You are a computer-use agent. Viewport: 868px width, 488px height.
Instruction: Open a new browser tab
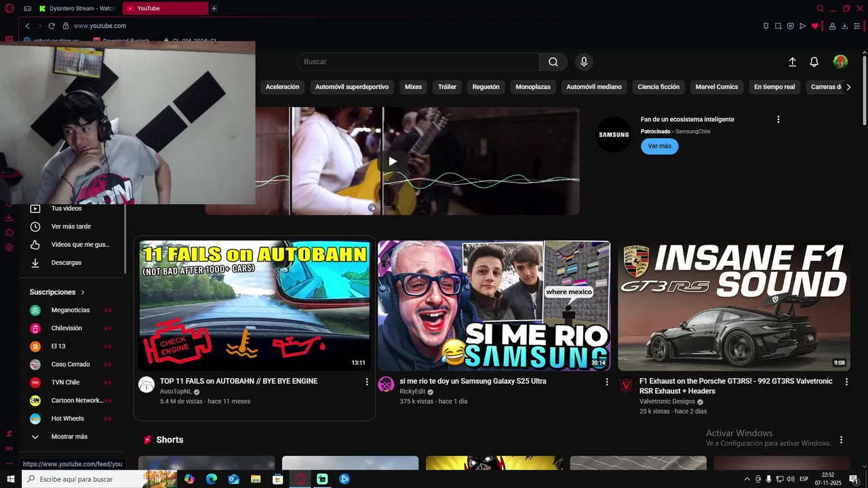(214, 8)
